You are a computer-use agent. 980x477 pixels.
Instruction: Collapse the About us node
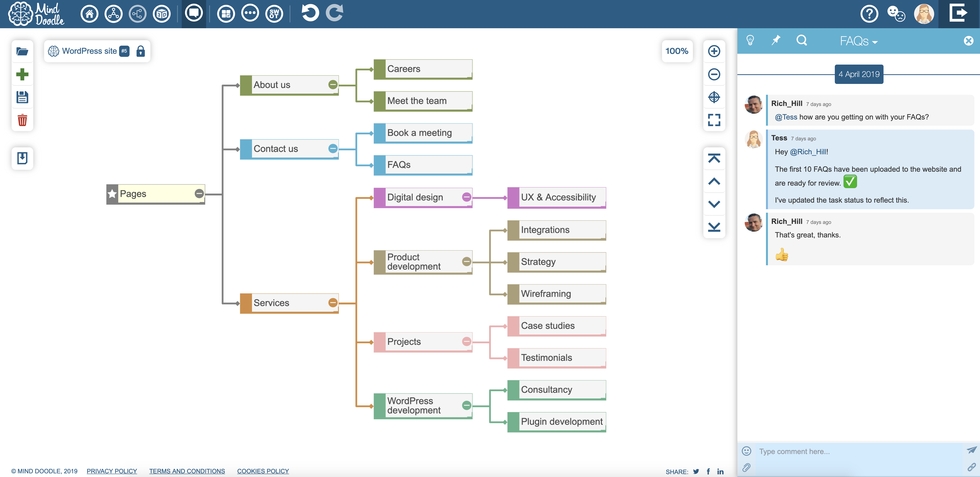pos(333,85)
